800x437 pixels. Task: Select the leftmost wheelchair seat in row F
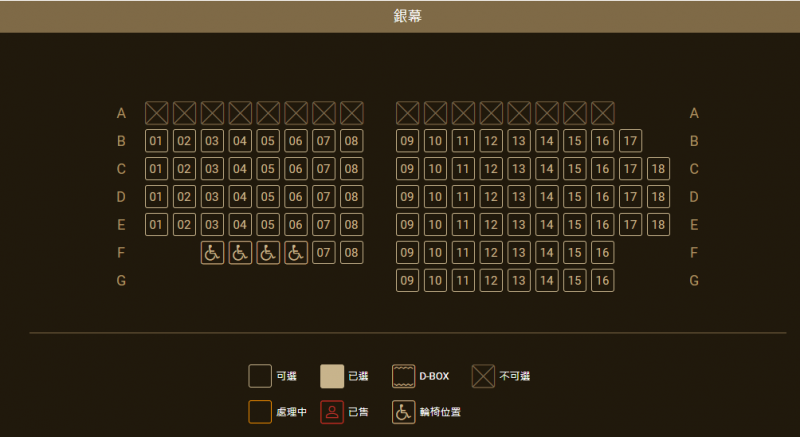point(212,253)
